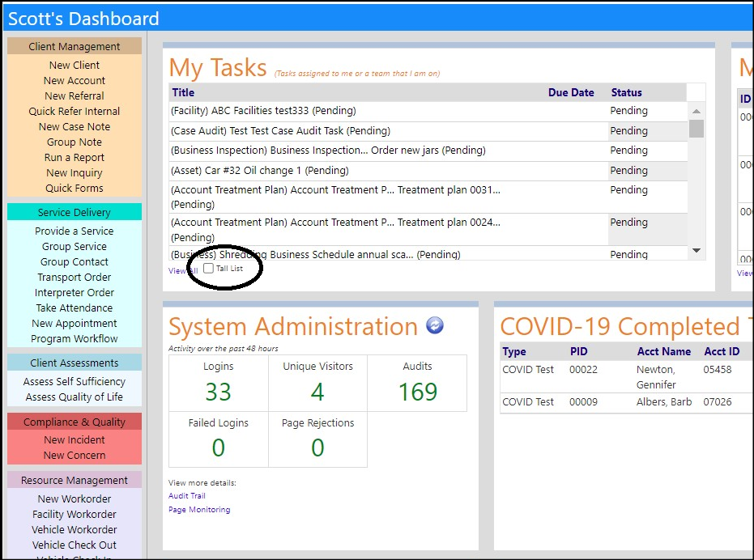Click the Service Delivery section header
This screenshot has width=754, height=560.
click(x=75, y=212)
